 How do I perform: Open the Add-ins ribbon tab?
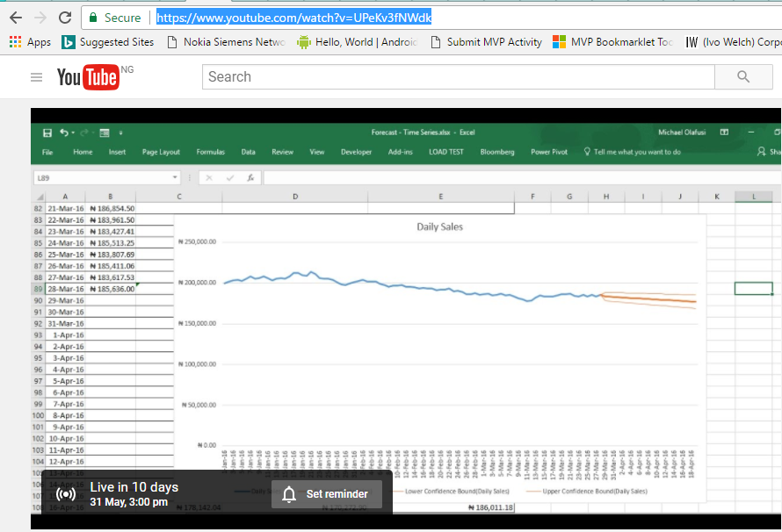point(401,152)
